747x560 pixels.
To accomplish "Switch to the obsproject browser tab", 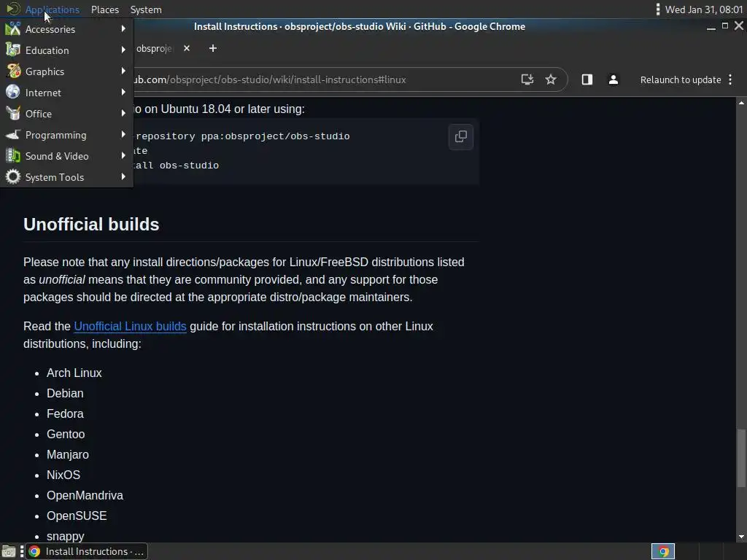I will (x=153, y=49).
